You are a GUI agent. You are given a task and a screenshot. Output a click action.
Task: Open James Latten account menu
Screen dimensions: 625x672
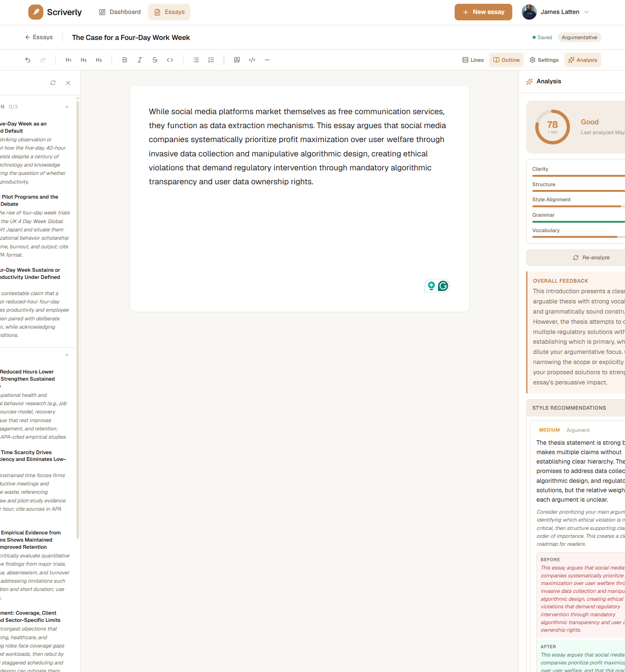click(x=555, y=12)
